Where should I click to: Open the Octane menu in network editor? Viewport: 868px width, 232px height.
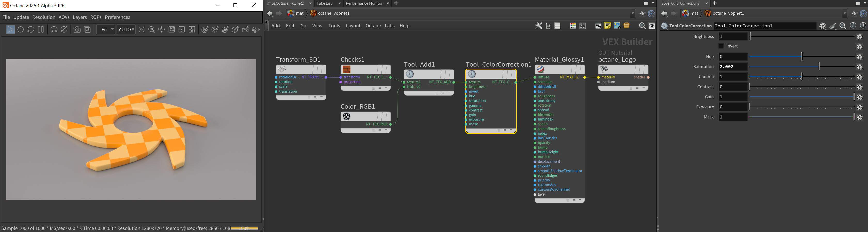pyautogui.click(x=373, y=26)
